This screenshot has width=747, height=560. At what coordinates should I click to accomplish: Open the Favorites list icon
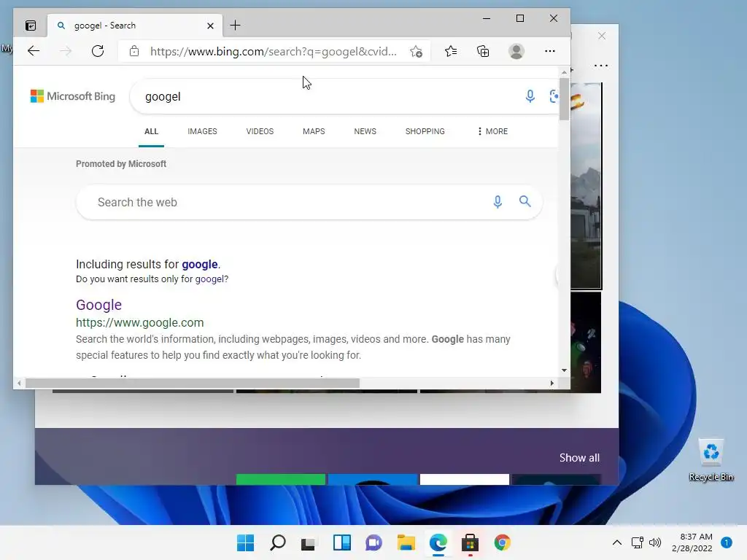pyautogui.click(x=451, y=51)
